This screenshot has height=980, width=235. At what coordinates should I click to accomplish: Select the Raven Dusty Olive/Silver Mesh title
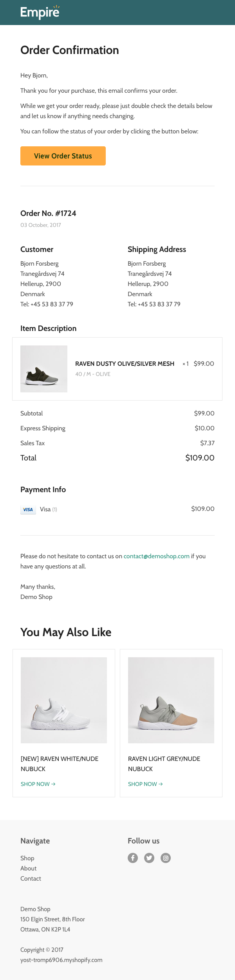point(125,363)
